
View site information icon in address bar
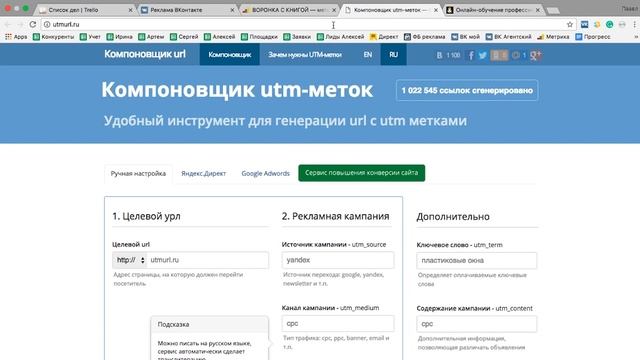coord(47,24)
